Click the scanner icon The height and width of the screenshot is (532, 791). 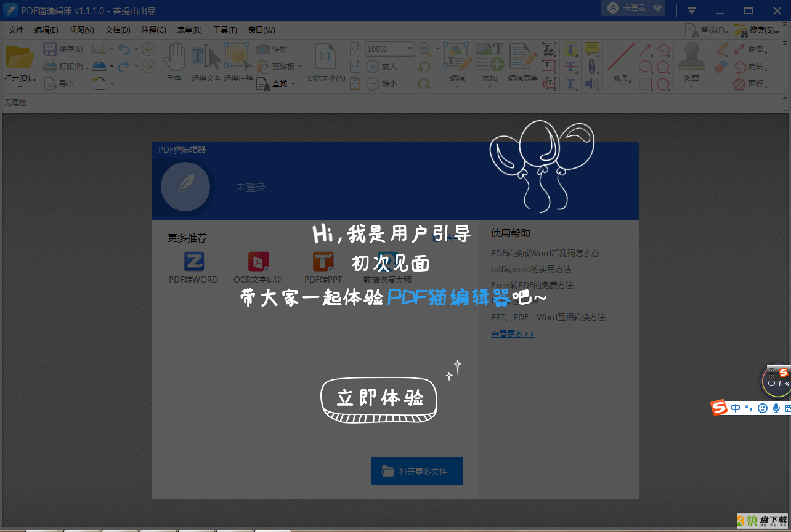[99, 66]
